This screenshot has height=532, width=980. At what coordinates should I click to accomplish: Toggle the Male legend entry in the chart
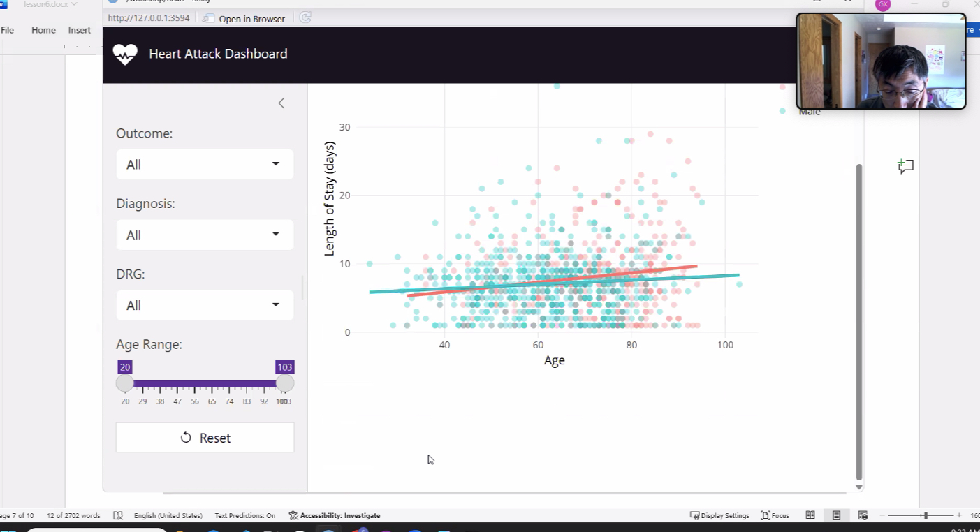tap(809, 112)
